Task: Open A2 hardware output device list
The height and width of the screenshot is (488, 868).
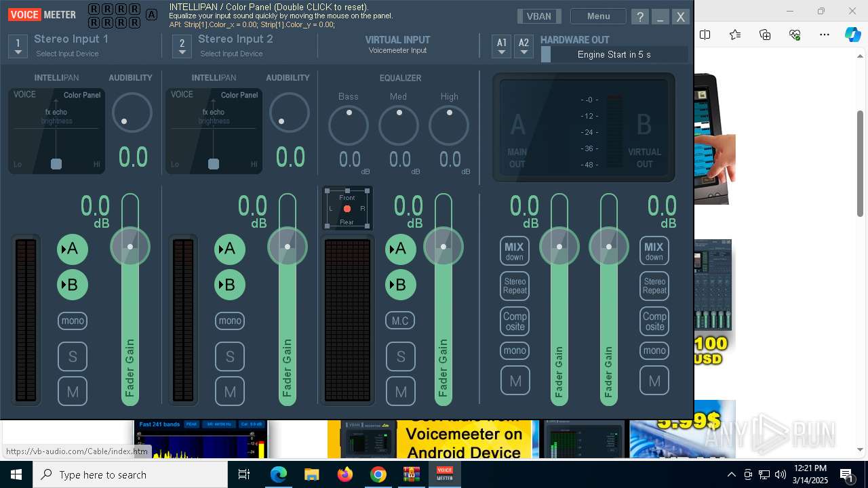Action: (x=524, y=45)
